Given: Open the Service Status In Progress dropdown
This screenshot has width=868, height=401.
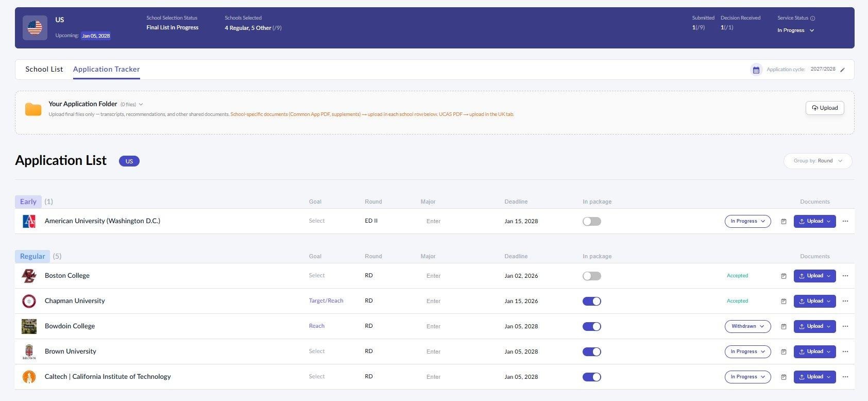Looking at the screenshot, I should click(796, 30).
